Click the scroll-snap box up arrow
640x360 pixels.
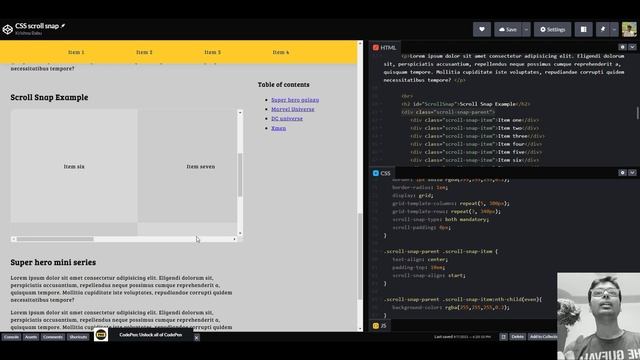pyautogui.click(x=240, y=112)
